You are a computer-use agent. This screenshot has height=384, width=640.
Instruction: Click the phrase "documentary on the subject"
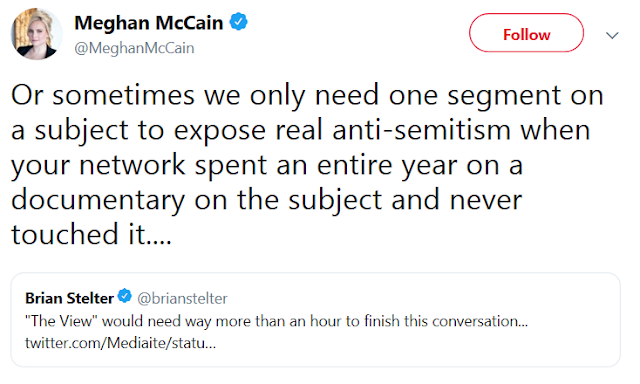[x=196, y=200]
